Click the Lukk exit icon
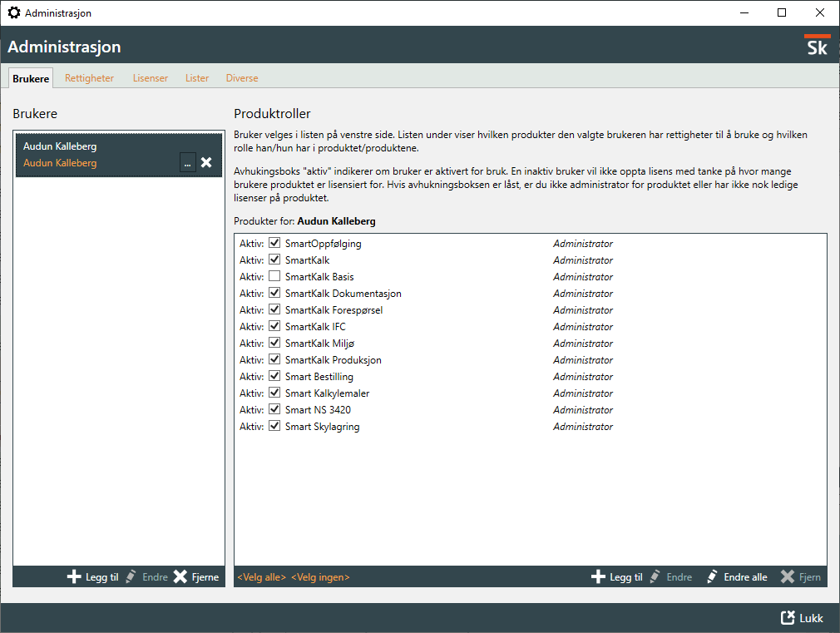The width and height of the screenshot is (840, 633). coord(788,618)
